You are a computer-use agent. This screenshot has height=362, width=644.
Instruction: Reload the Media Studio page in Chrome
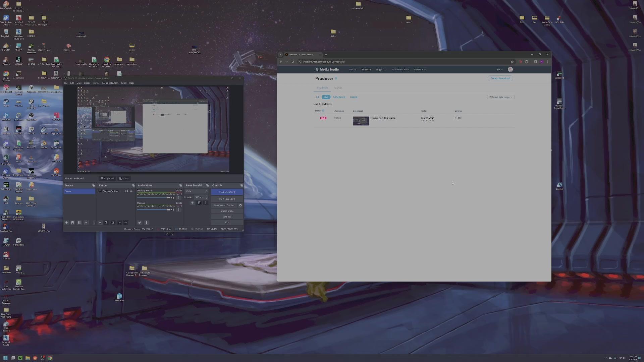293,62
